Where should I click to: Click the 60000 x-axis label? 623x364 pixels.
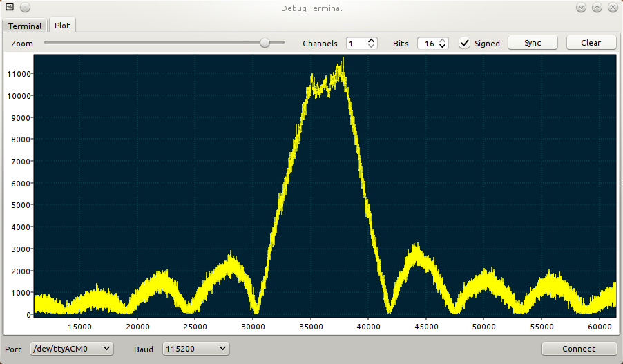(600, 327)
